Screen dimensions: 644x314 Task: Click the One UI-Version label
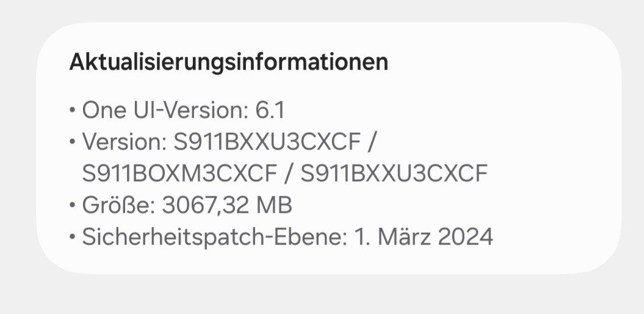162,111
